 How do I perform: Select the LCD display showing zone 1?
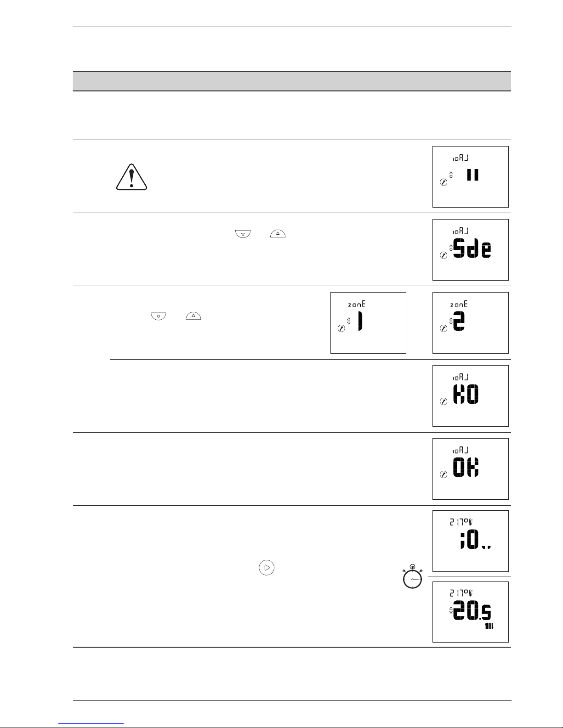[368, 323]
